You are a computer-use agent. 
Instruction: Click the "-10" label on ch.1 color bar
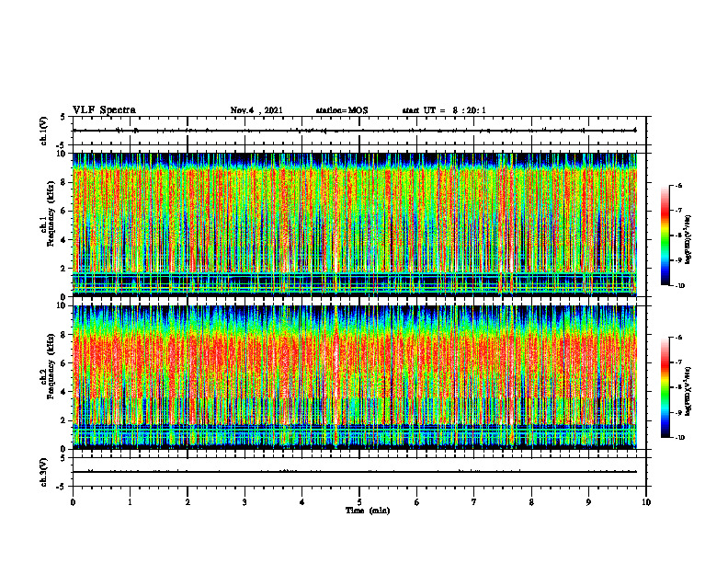pos(679,286)
